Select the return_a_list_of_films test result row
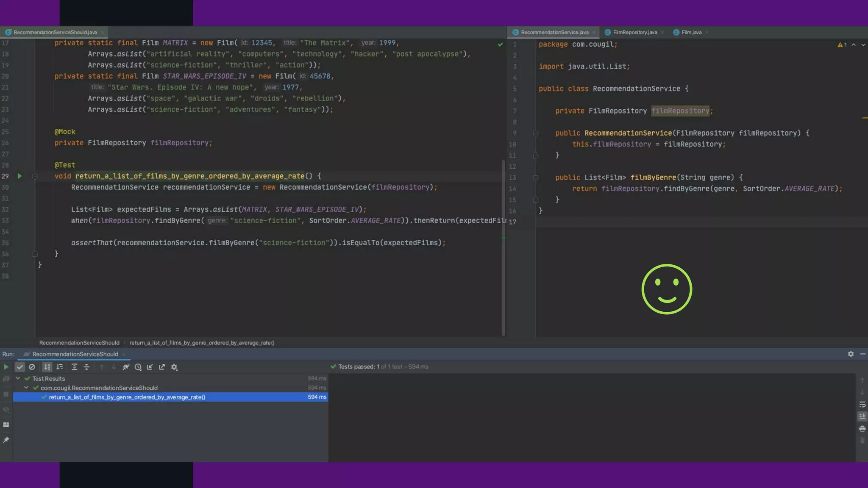868x488 pixels. [x=127, y=397]
